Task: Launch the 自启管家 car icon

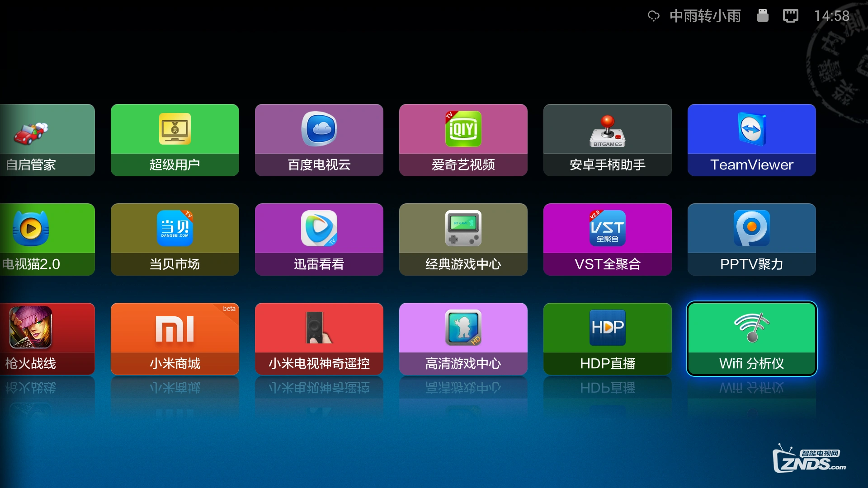Action: tap(31, 133)
